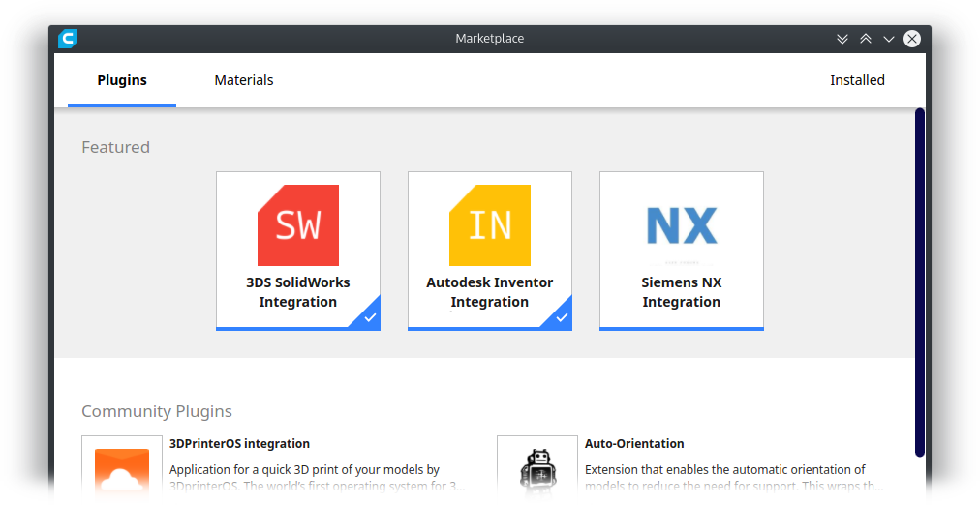Click the double-up arrow in the title bar
Image resolution: width=980 pixels, height=505 pixels.
click(866, 39)
